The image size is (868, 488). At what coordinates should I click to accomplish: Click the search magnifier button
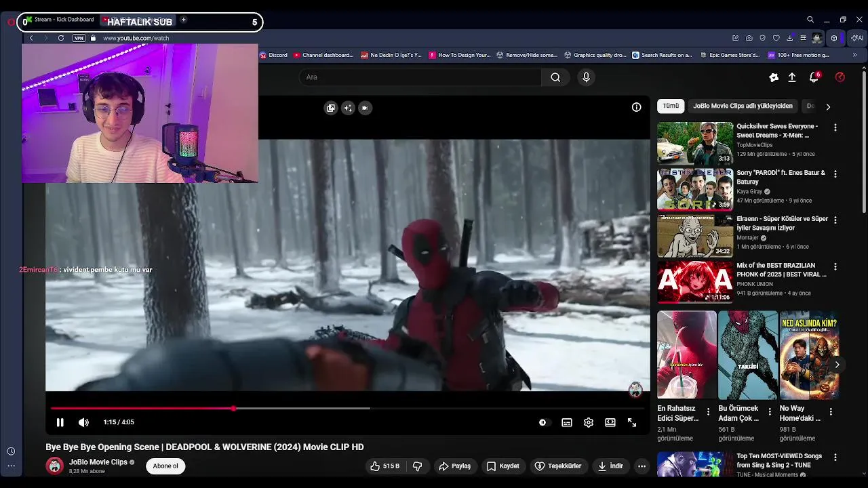[555, 77]
